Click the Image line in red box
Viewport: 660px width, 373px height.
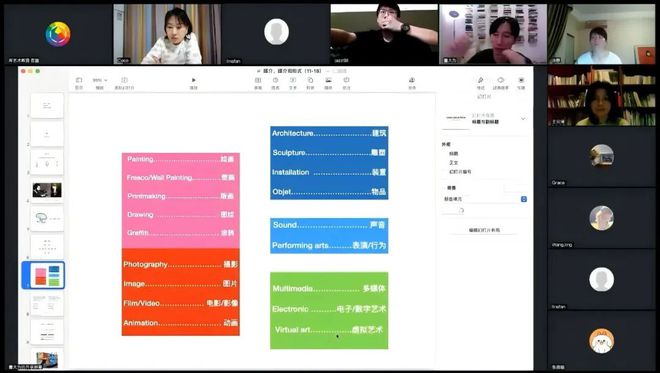click(181, 284)
